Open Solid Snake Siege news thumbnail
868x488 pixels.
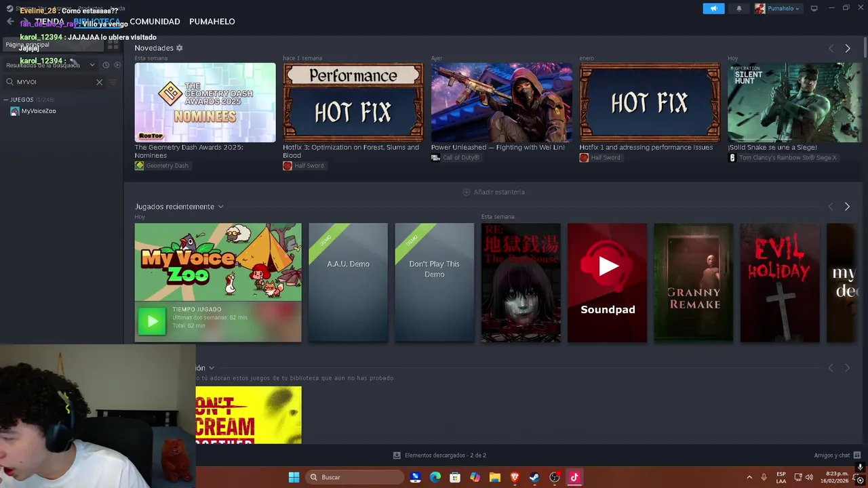point(795,102)
